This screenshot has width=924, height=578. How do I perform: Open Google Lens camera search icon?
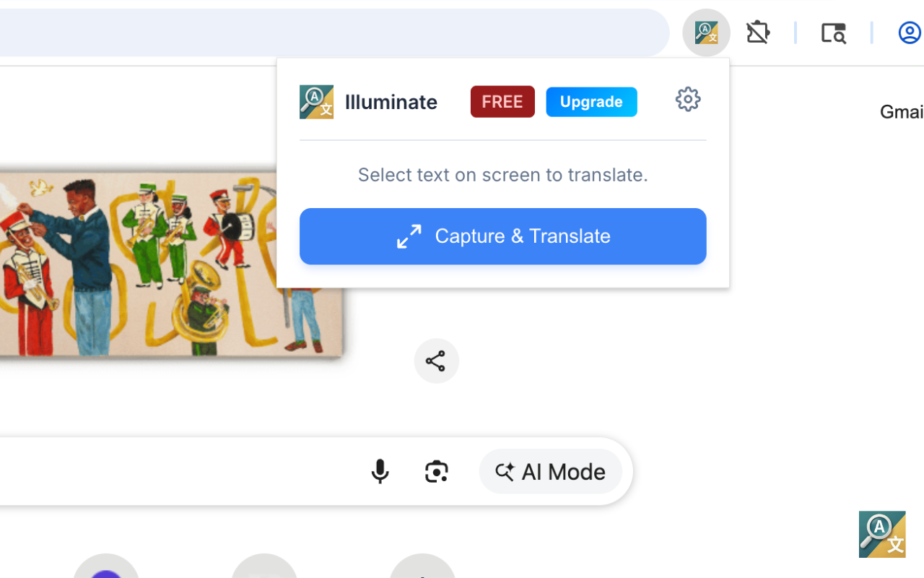[x=436, y=471]
